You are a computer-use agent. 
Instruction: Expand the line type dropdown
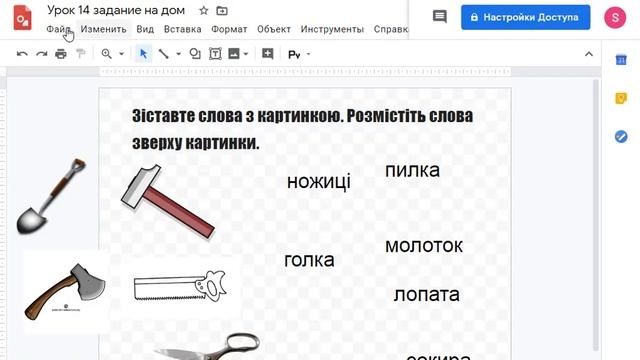click(178, 54)
